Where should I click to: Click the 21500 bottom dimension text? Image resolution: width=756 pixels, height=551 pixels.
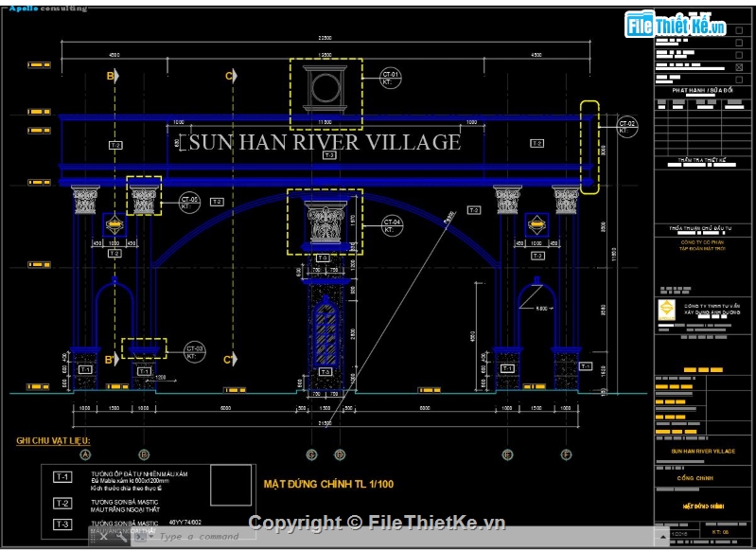[325, 423]
